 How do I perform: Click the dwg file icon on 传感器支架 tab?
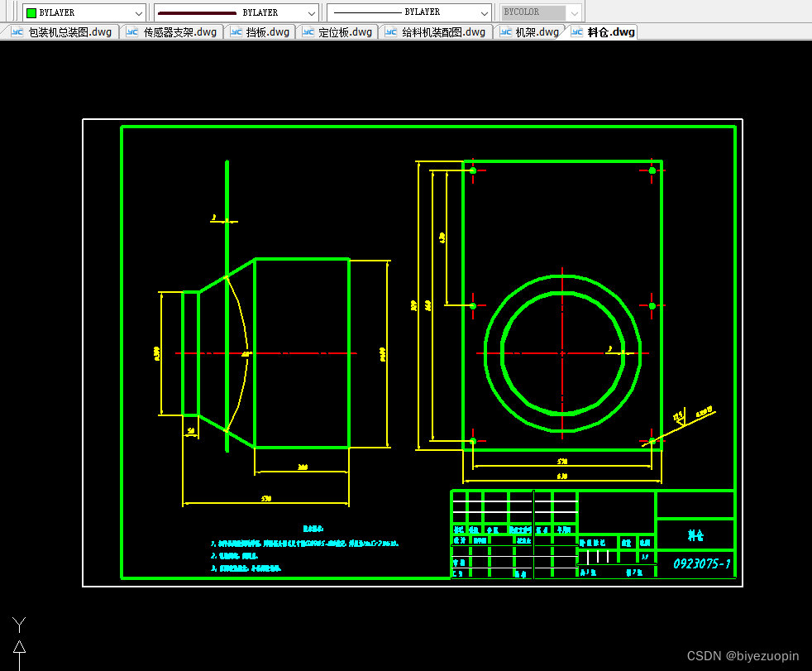pyautogui.click(x=132, y=32)
